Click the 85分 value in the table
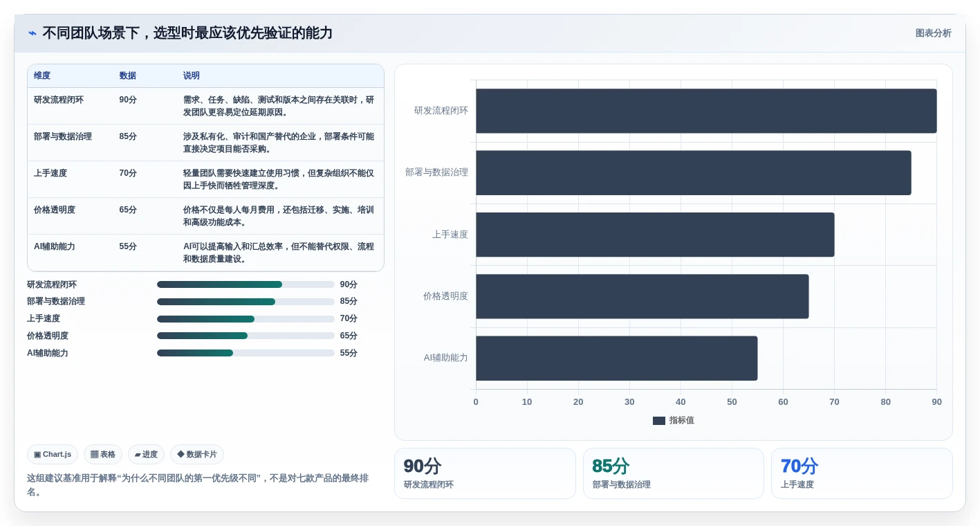Screen dimensions: 980x526 pyautogui.click(x=128, y=136)
